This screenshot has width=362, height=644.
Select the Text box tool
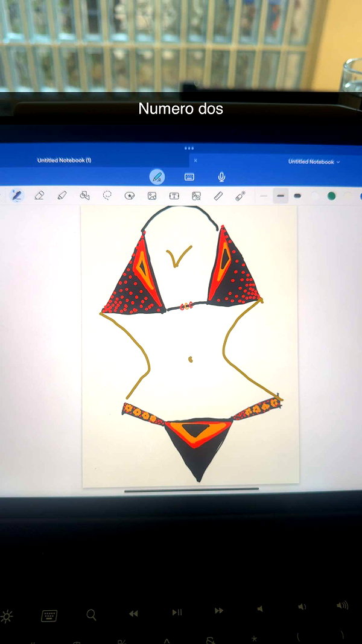(x=174, y=196)
